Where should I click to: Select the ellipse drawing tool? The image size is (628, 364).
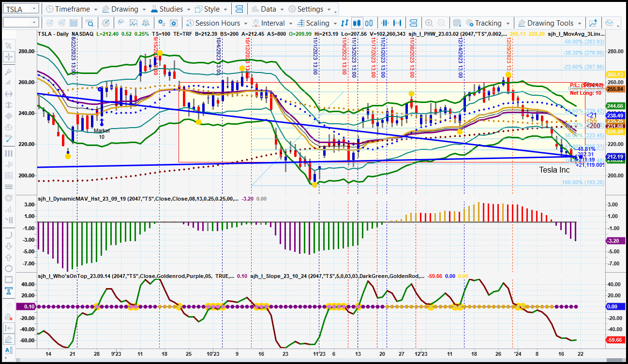click(8, 268)
